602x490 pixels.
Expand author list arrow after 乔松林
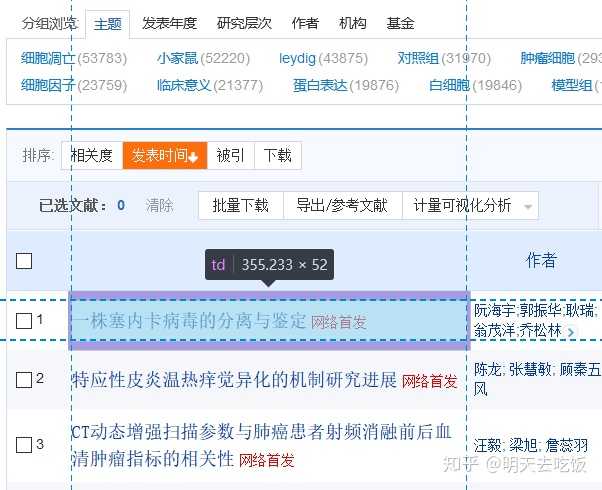571,332
